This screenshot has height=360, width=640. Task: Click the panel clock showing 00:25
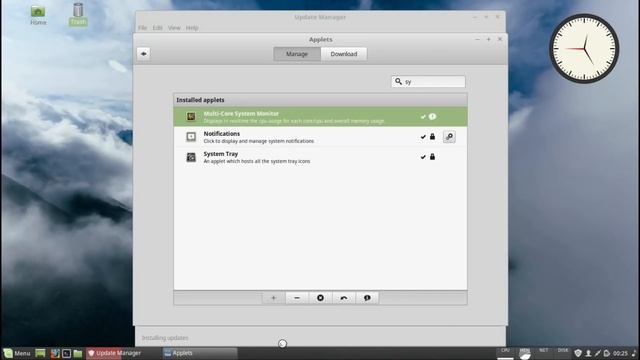(x=620, y=353)
